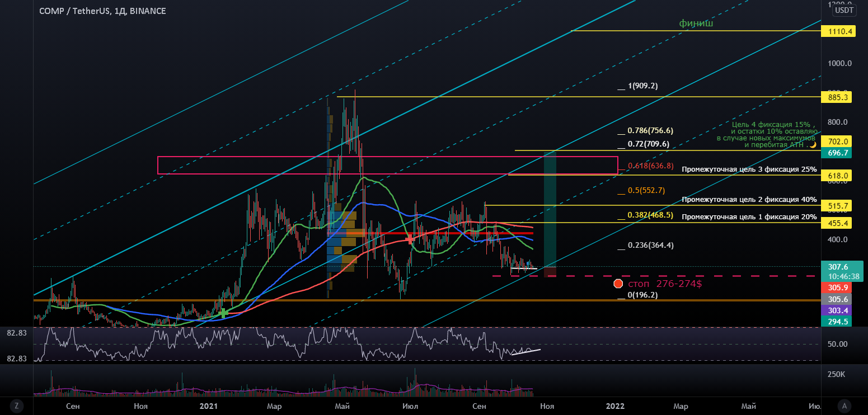This screenshot has height=415, width=868.
Task: Click the teal 294.5 price label
Action: (837, 321)
